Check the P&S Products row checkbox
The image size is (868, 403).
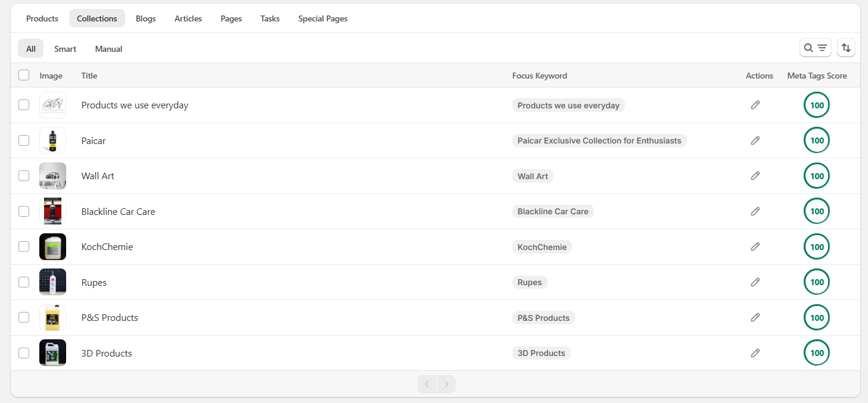coord(24,317)
